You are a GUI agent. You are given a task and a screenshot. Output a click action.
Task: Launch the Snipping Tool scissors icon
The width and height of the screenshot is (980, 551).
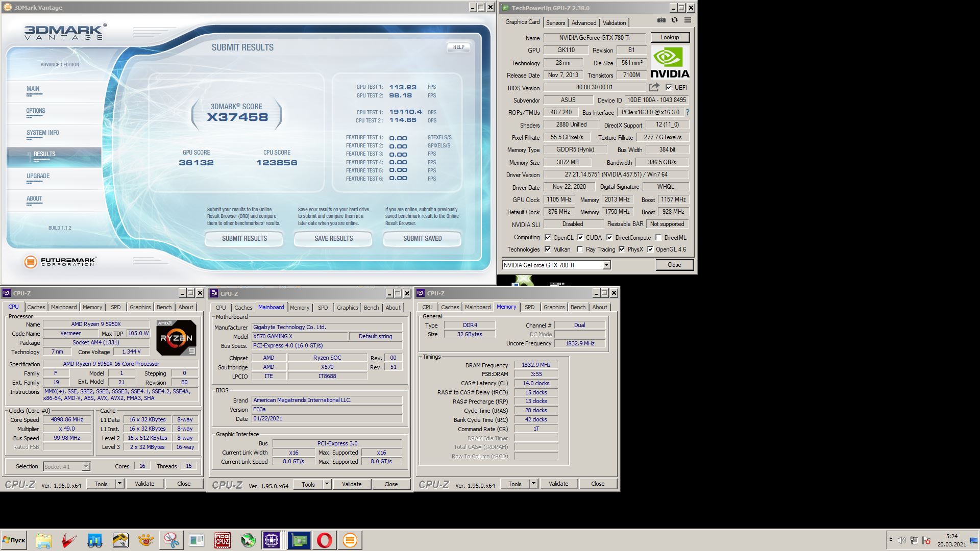(x=171, y=540)
